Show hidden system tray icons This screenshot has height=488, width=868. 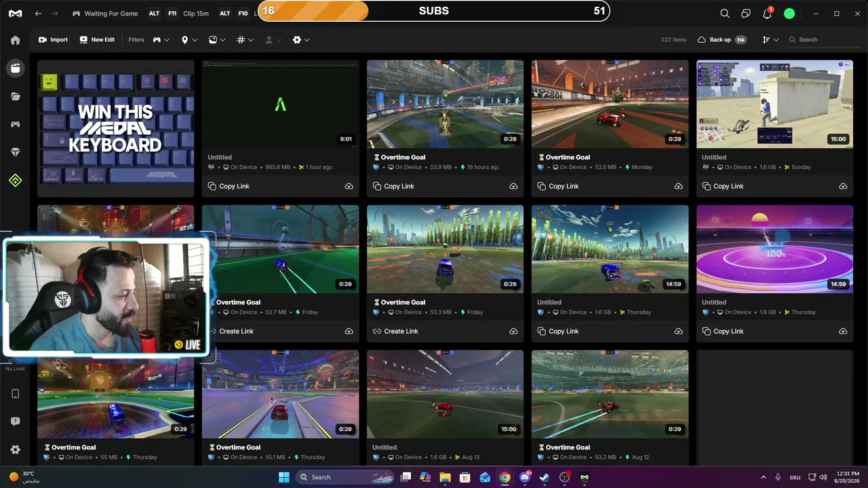click(x=763, y=477)
